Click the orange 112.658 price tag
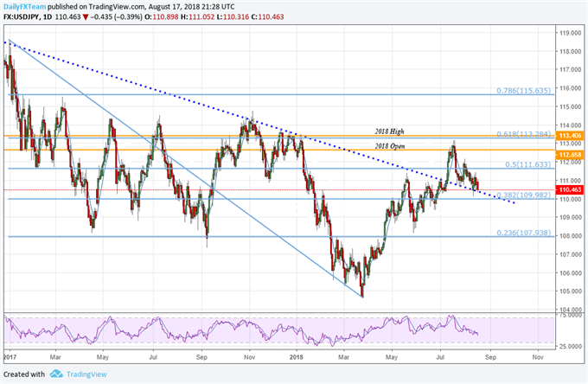The image size is (588, 384). (x=570, y=155)
